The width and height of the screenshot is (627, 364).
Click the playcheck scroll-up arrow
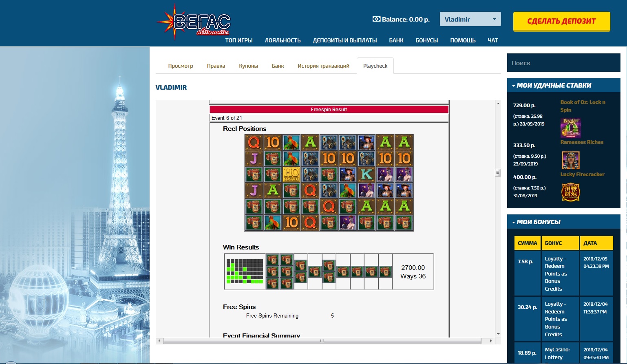click(498, 104)
